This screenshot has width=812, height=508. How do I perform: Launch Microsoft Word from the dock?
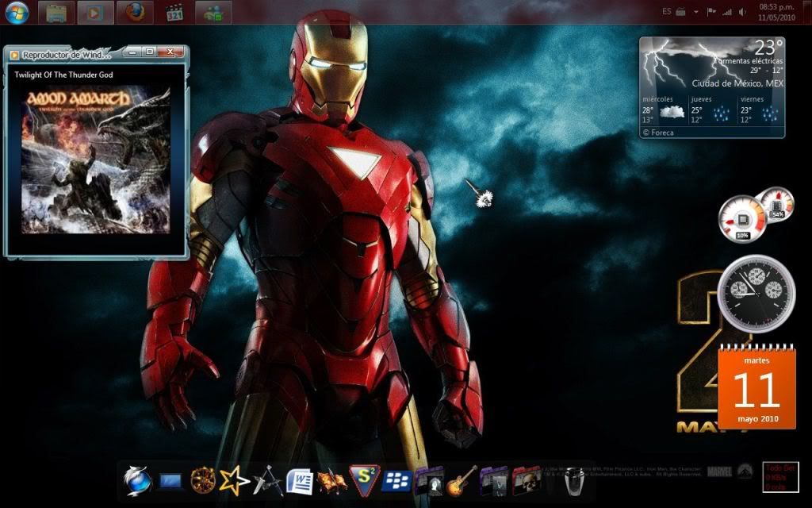coord(300,481)
